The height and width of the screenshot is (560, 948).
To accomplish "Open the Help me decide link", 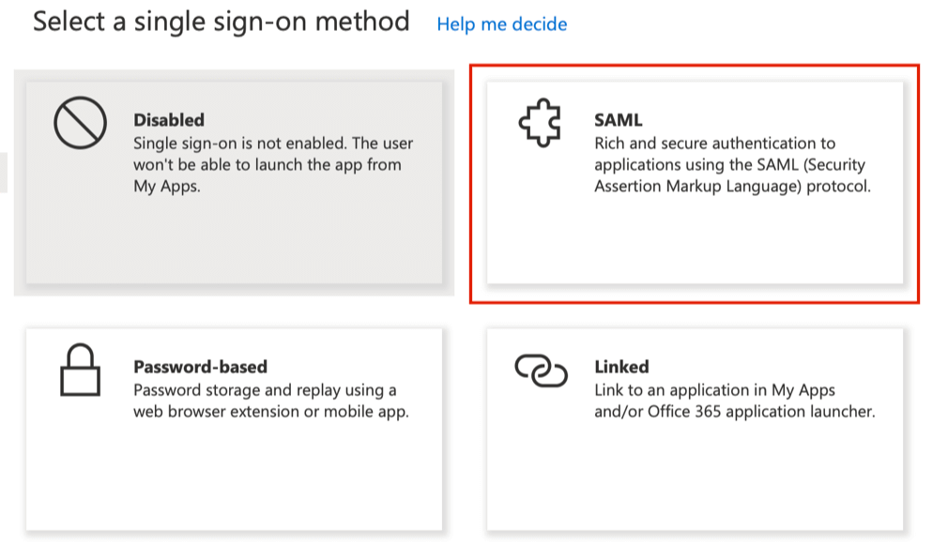I will coord(502,24).
